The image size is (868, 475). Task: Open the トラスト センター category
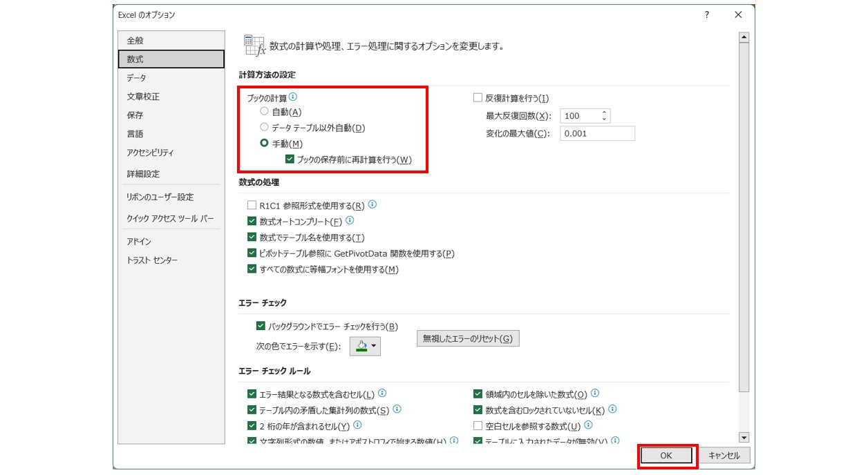coord(171,260)
